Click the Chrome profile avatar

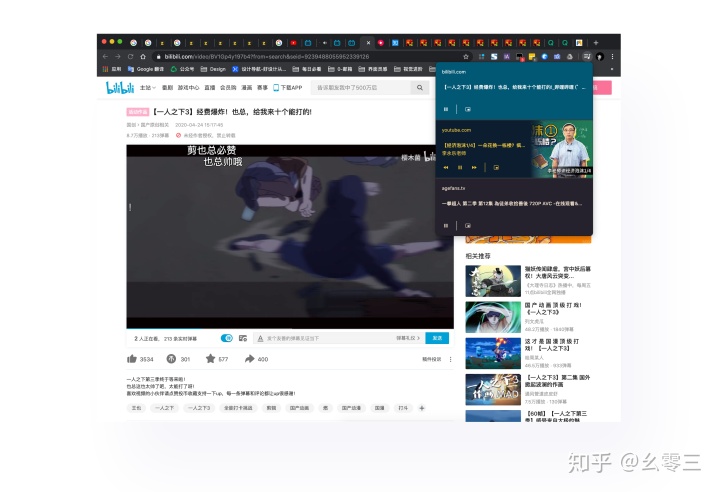point(600,57)
